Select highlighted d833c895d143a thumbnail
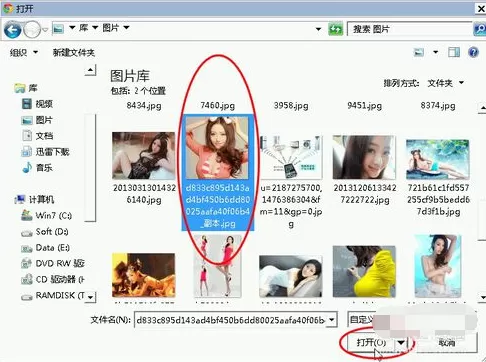The image size is (486, 362). [217, 148]
